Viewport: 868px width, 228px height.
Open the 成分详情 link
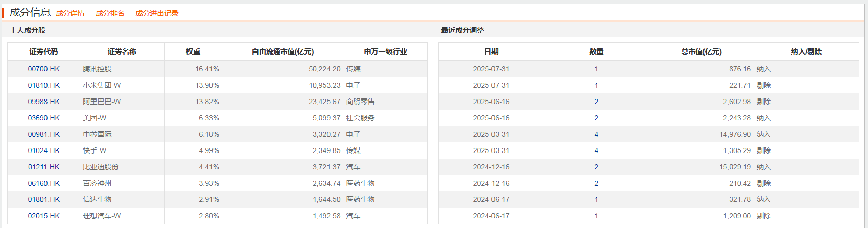pyautogui.click(x=70, y=13)
